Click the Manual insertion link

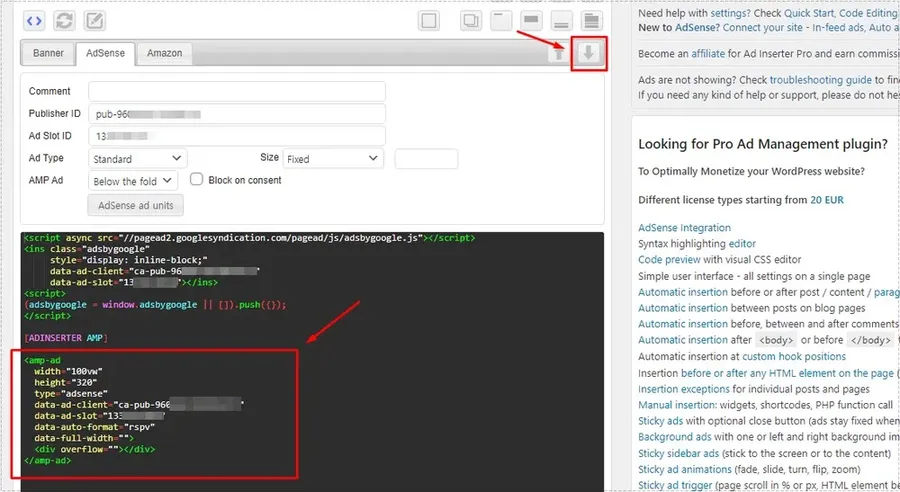click(x=677, y=405)
